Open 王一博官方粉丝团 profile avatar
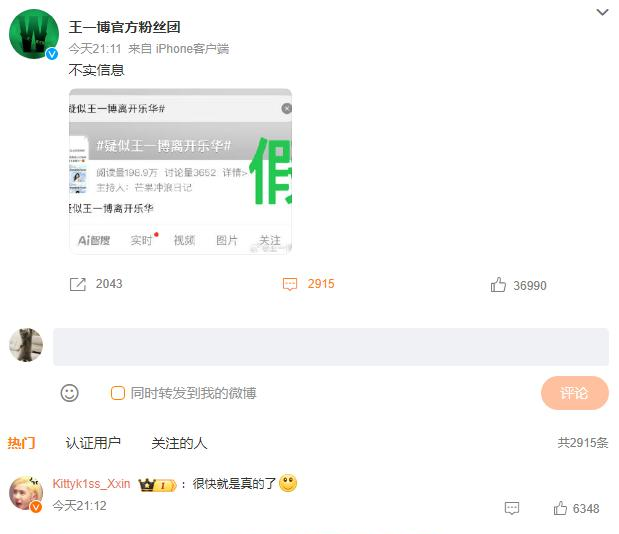The image size is (619, 534). [x=34, y=34]
